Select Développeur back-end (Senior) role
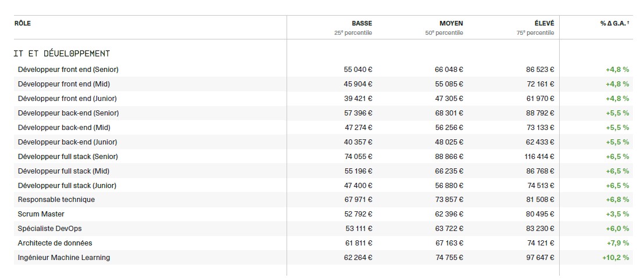This screenshot has width=644, height=278. point(68,113)
